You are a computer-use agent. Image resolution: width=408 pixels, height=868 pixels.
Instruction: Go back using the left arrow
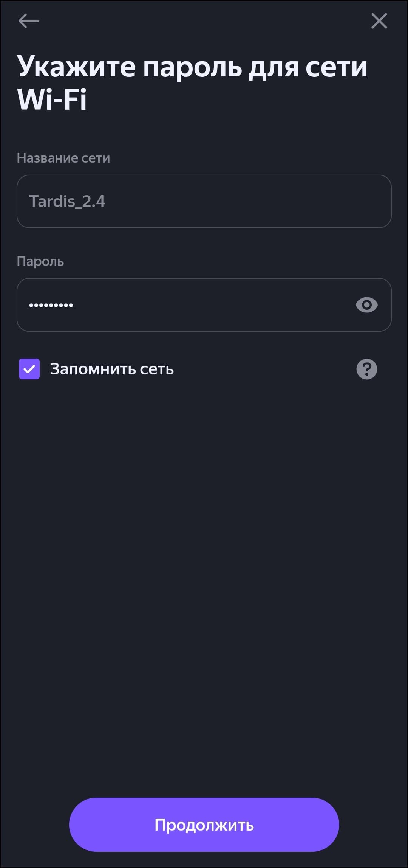[x=29, y=21]
